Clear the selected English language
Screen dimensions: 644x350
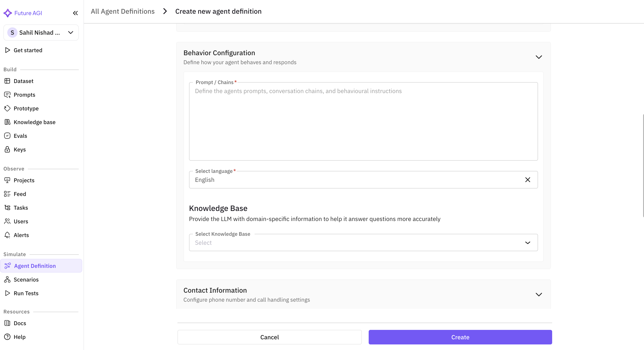coord(528,180)
